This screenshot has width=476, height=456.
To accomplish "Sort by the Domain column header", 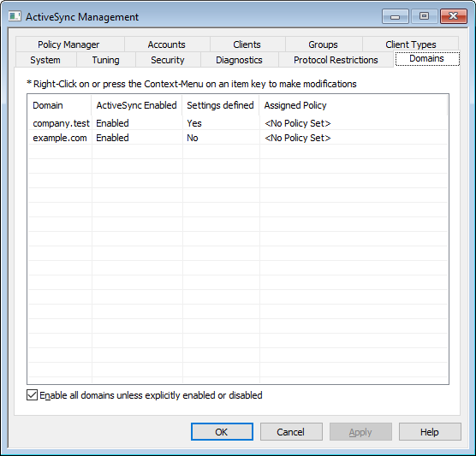I will tap(60, 105).
